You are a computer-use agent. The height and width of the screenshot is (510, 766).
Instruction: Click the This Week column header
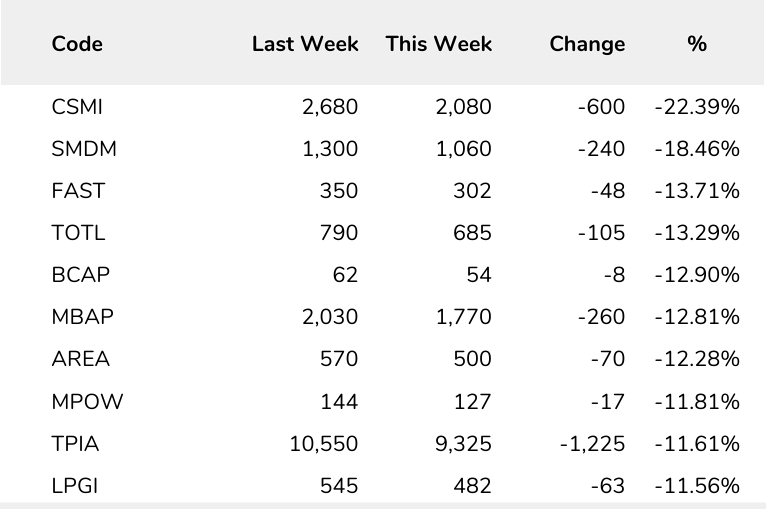[x=439, y=44]
